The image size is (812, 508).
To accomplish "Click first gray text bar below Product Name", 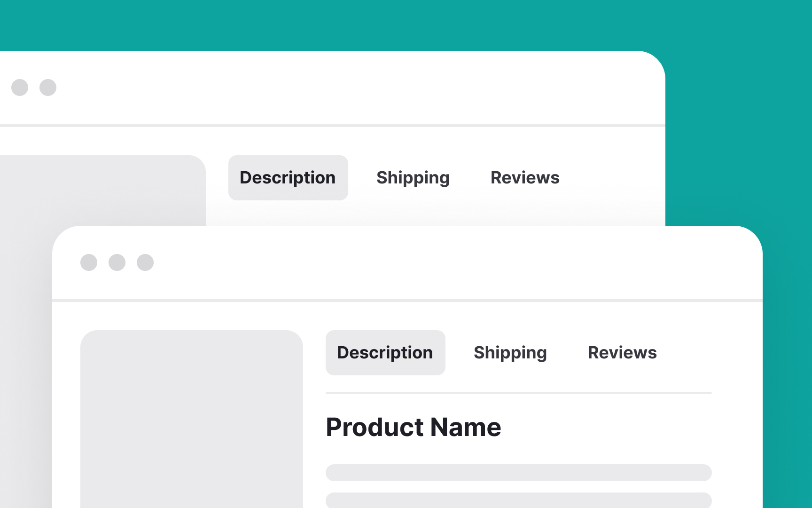I will (518, 473).
